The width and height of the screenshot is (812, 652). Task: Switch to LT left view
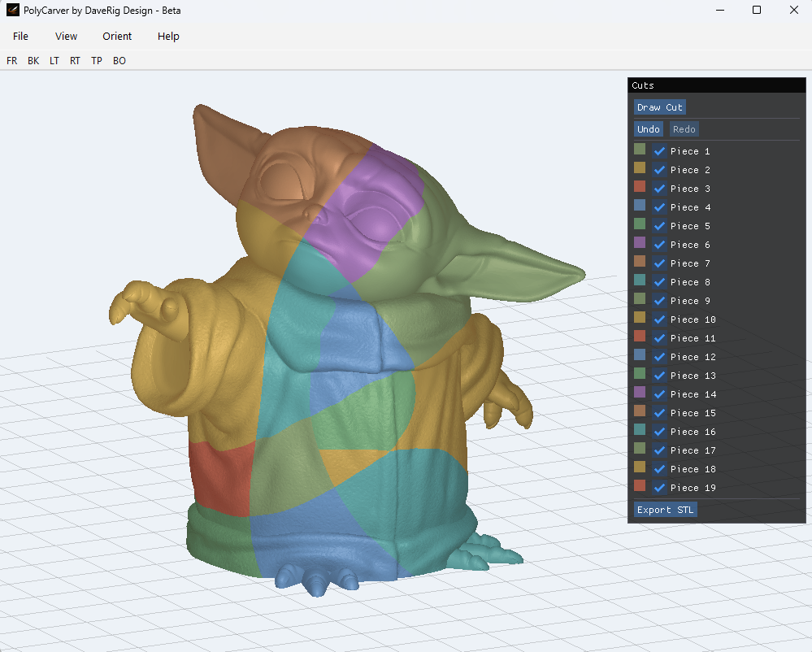(x=54, y=61)
